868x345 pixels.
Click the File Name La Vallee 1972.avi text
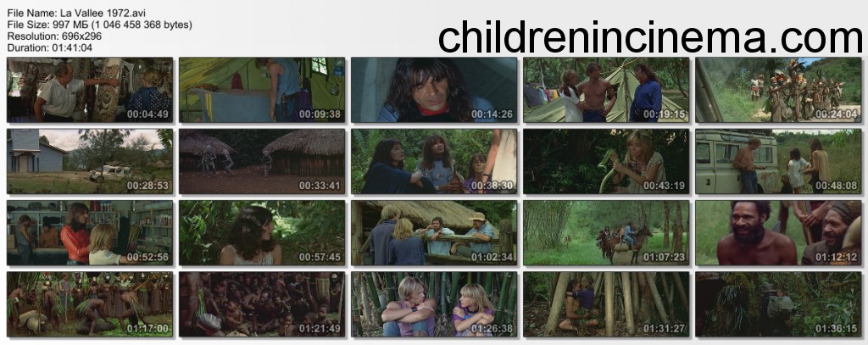(77, 12)
